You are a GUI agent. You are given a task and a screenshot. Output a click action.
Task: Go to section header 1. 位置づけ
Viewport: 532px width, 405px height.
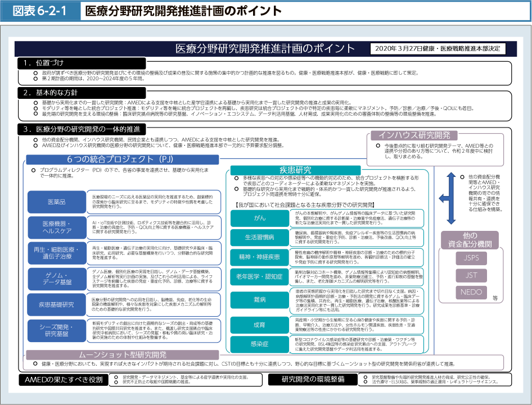(44, 62)
